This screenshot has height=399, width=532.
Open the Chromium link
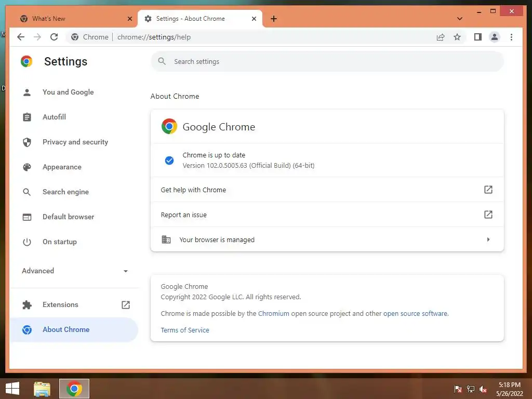click(x=274, y=313)
